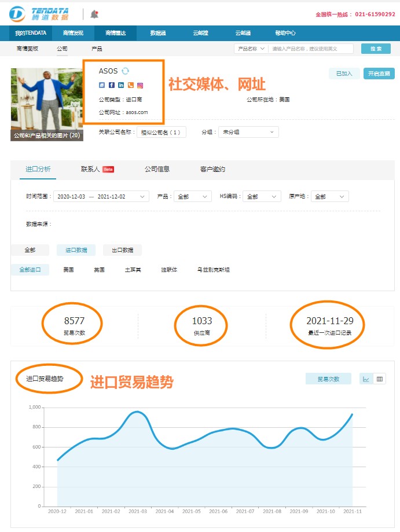Select 联系人 Beta tab

tap(97, 169)
